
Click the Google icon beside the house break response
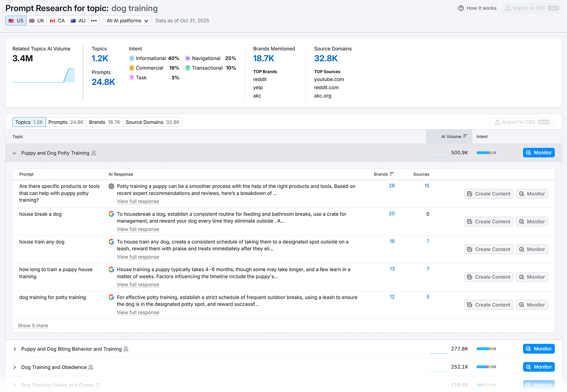coord(111,214)
